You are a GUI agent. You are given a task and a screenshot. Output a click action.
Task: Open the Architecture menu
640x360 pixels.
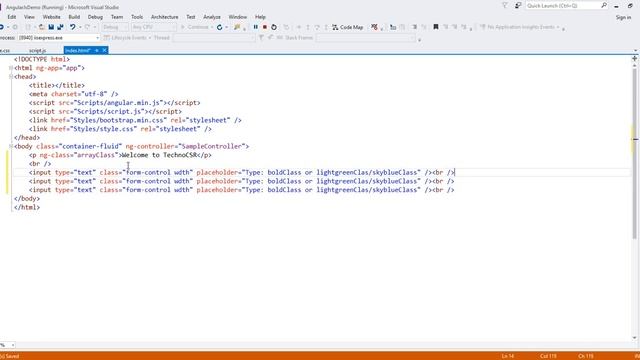(x=164, y=17)
